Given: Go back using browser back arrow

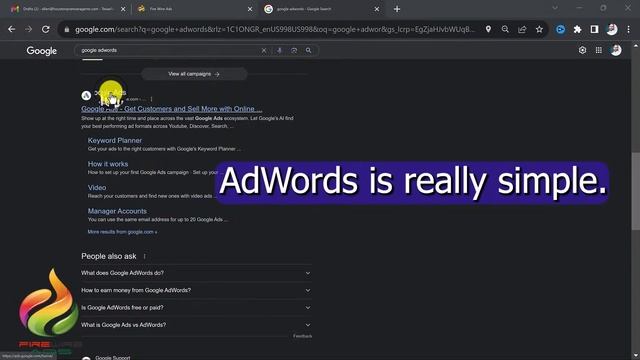Looking at the screenshot, I should point(11,29).
